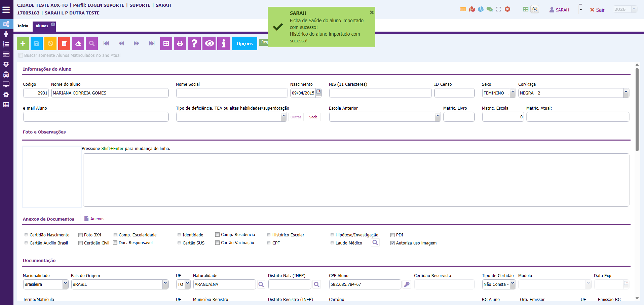
Task: Open the hamburger main menu
Action: click(x=6, y=10)
